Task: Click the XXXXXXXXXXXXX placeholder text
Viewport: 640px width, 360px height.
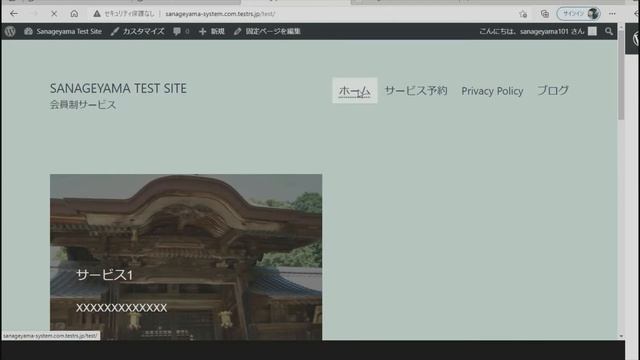Action: click(121, 308)
